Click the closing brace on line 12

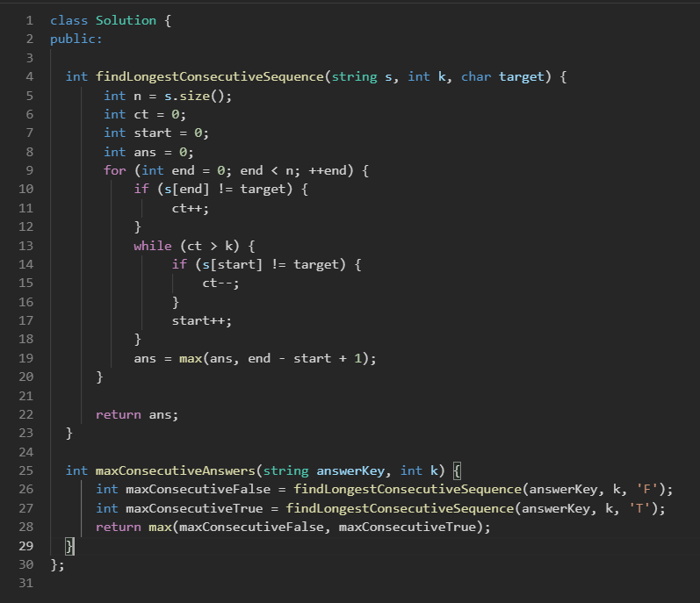[138, 227]
